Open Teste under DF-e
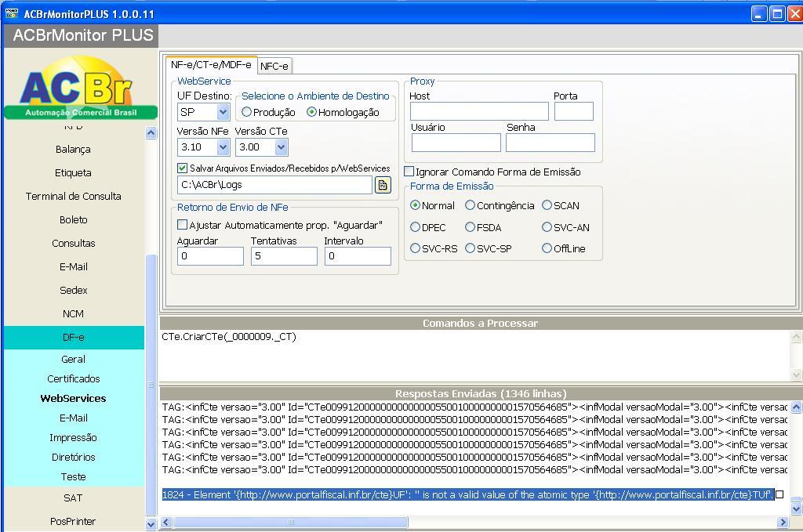This screenshot has width=803, height=532. pos(73,476)
